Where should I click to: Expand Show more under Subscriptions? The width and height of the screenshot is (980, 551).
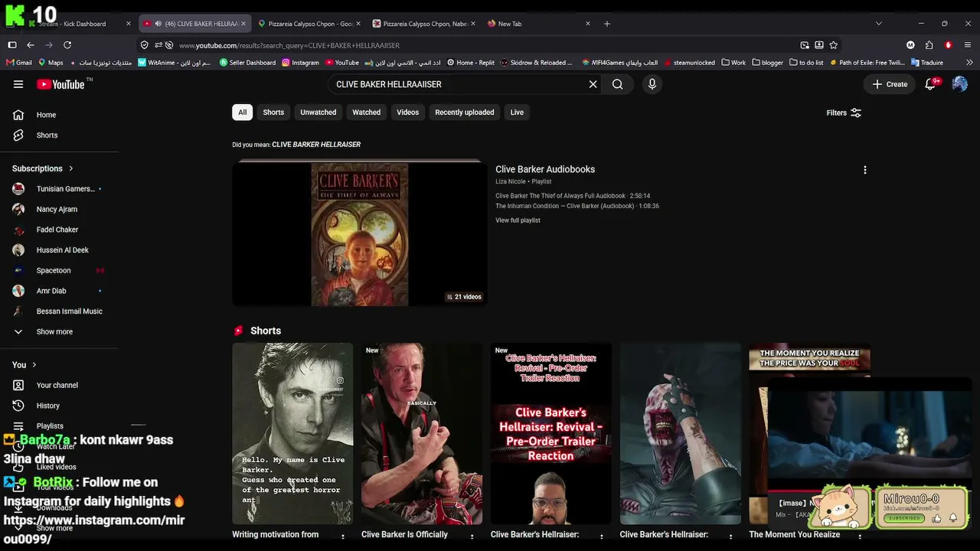pyautogui.click(x=54, y=332)
